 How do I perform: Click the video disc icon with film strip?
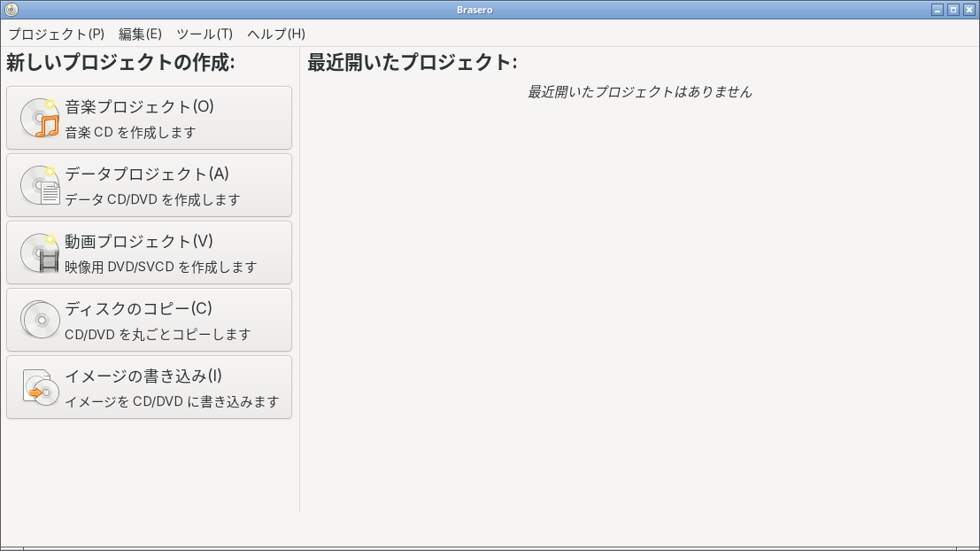[x=40, y=252]
